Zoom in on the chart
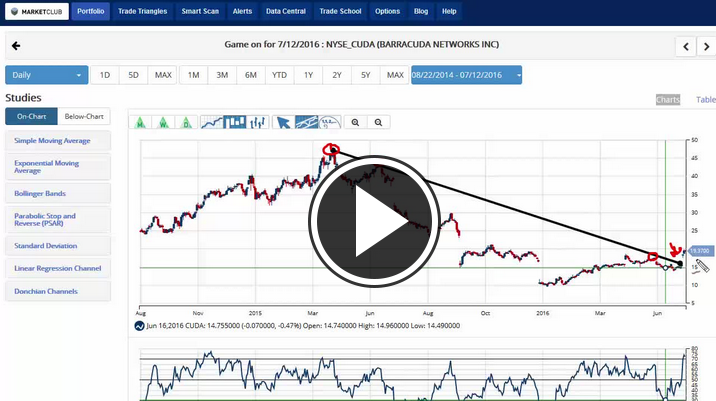 coord(355,122)
